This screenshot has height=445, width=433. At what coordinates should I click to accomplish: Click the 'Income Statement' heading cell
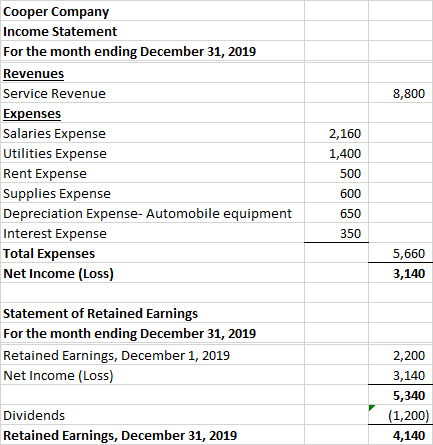(x=152, y=31)
